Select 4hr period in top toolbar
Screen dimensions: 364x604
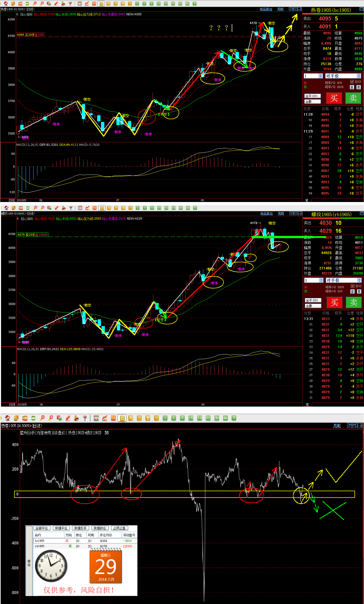[x=187, y=4]
